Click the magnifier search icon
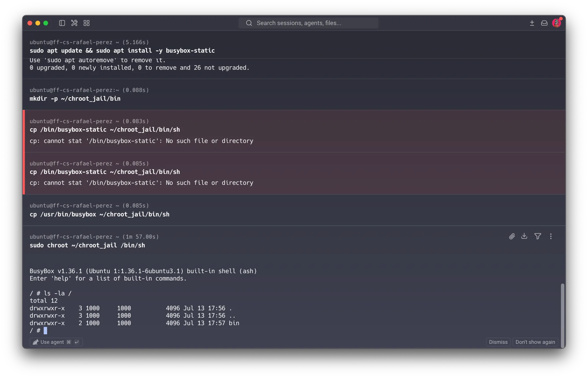588x378 pixels. [x=249, y=23]
